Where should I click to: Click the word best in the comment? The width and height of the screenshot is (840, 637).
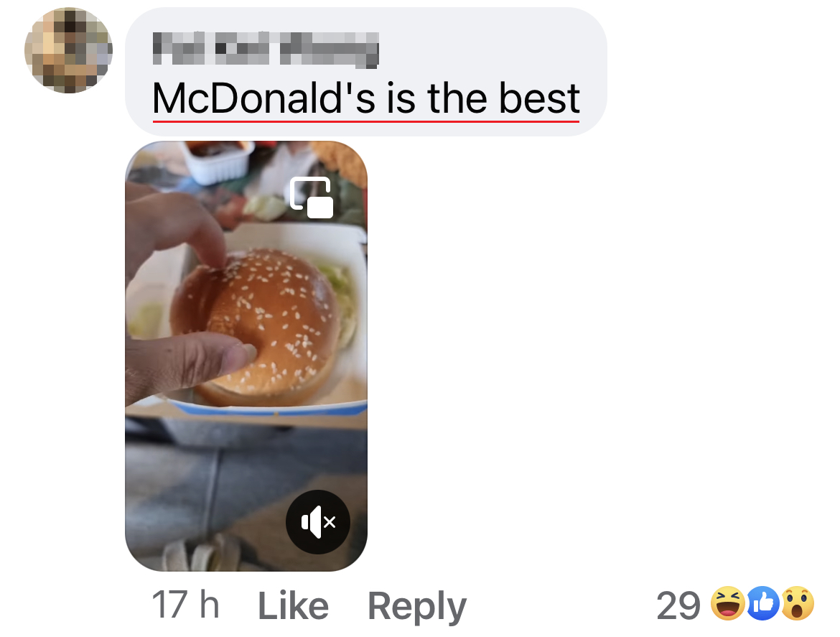(539, 98)
